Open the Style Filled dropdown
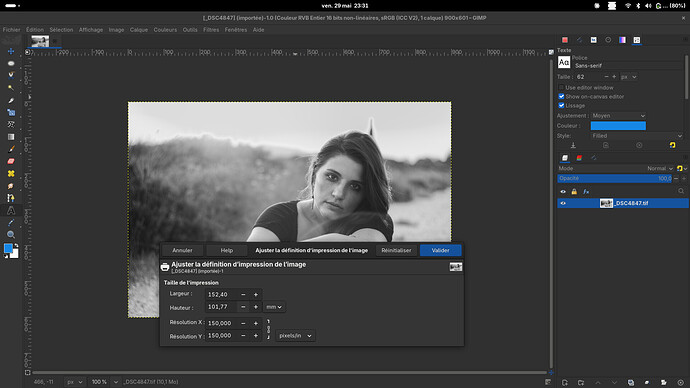The height and width of the screenshot is (388, 690). [637, 136]
